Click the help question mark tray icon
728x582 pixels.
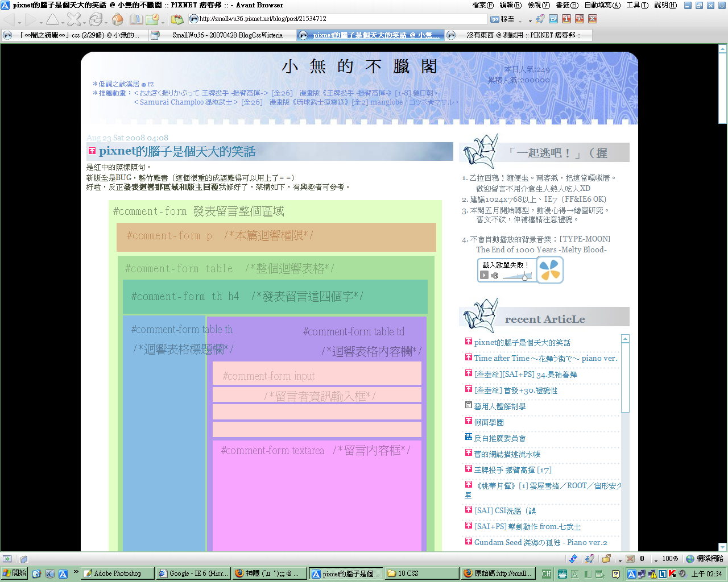615,573
